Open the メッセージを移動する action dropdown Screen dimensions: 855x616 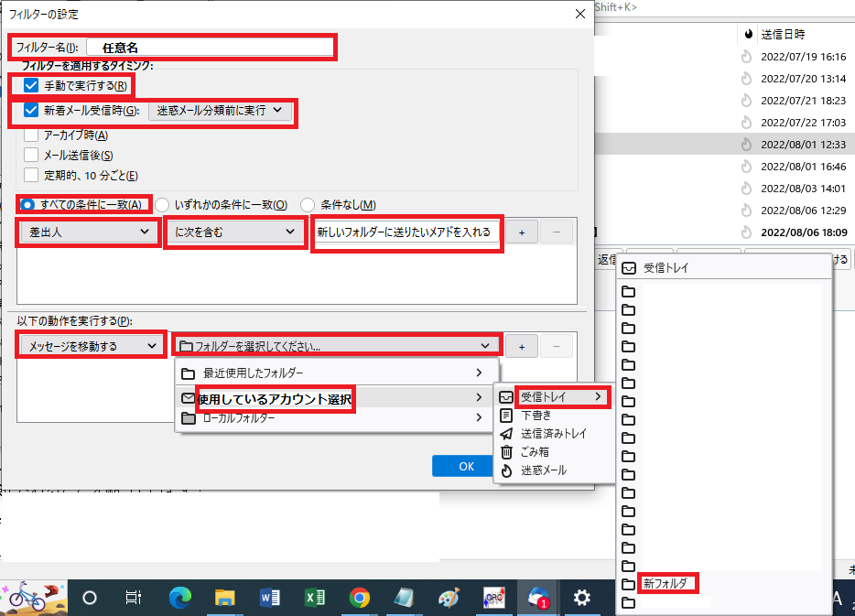tap(91, 346)
